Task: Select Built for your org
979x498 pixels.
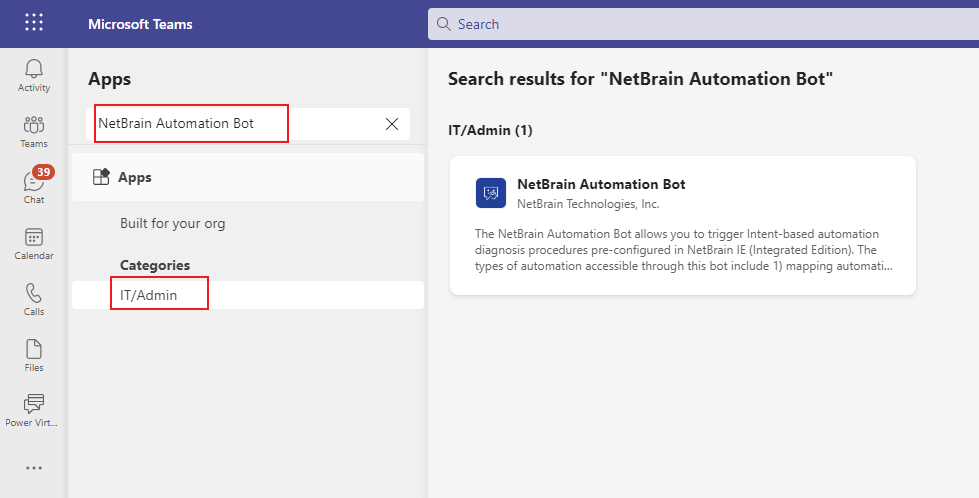Action: coord(172,223)
